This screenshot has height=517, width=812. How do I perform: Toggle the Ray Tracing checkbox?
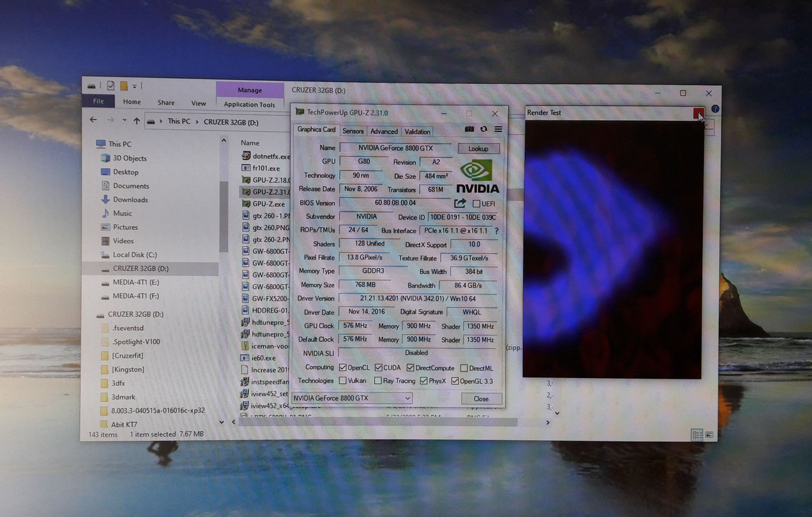(x=378, y=381)
